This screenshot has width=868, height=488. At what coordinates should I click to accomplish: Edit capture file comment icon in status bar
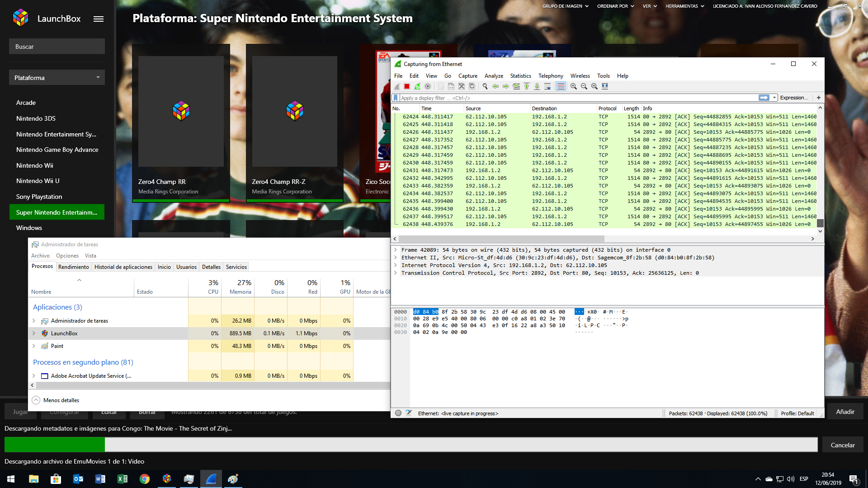pos(409,413)
